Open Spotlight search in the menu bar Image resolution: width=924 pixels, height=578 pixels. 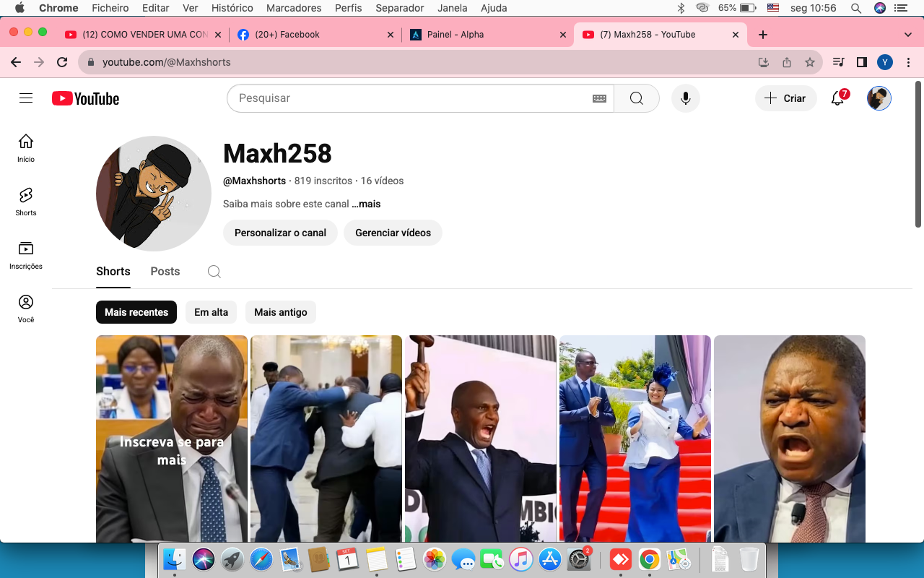pyautogui.click(x=856, y=8)
